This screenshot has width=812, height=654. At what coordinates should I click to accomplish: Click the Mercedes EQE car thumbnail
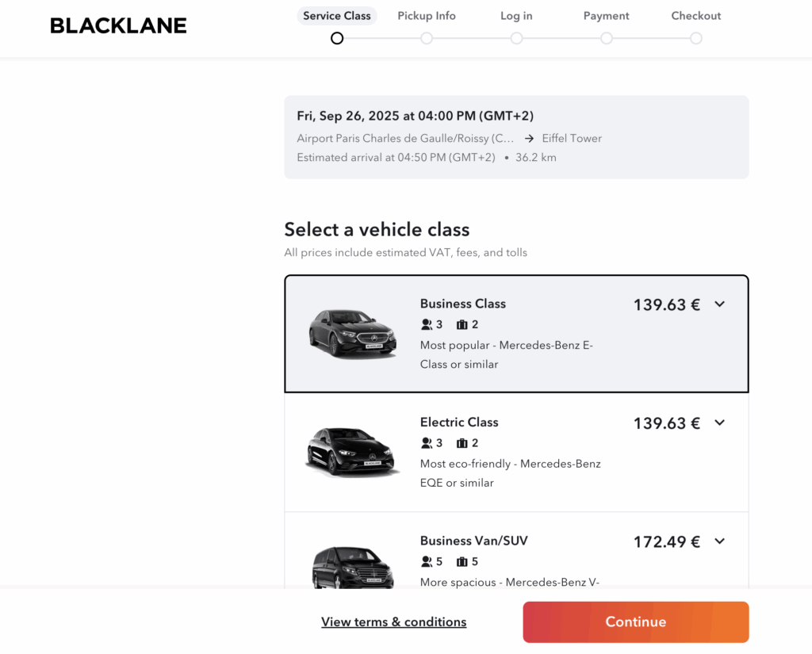pyautogui.click(x=352, y=451)
